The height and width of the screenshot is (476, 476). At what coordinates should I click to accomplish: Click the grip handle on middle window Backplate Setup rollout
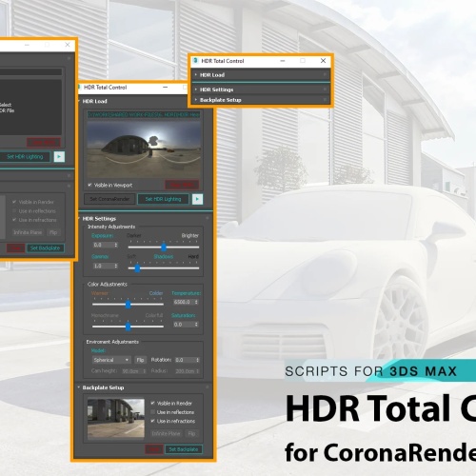click(208, 387)
